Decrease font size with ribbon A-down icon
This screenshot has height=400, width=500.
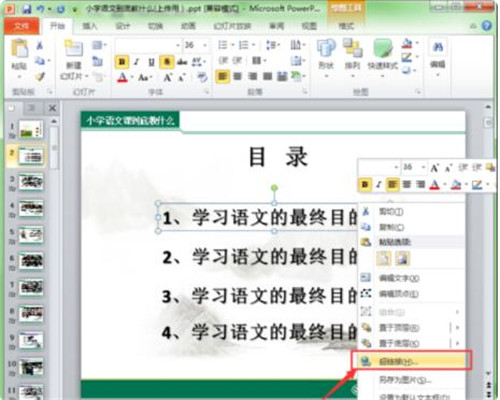click(x=182, y=78)
